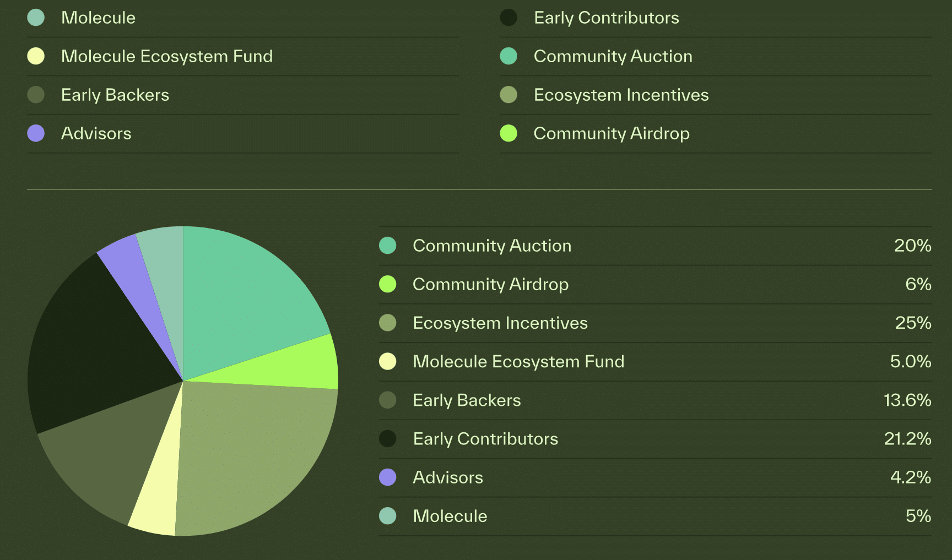Click Molecule dot in table legend
The width and height of the screenshot is (952, 560).
point(388,516)
